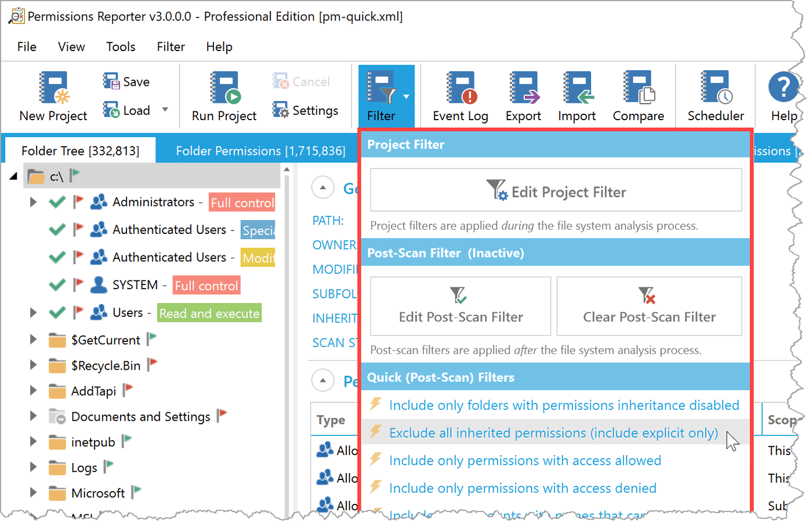Click the New Project toolbar icon
Viewport: 812px width, 530px height.
pos(53,88)
